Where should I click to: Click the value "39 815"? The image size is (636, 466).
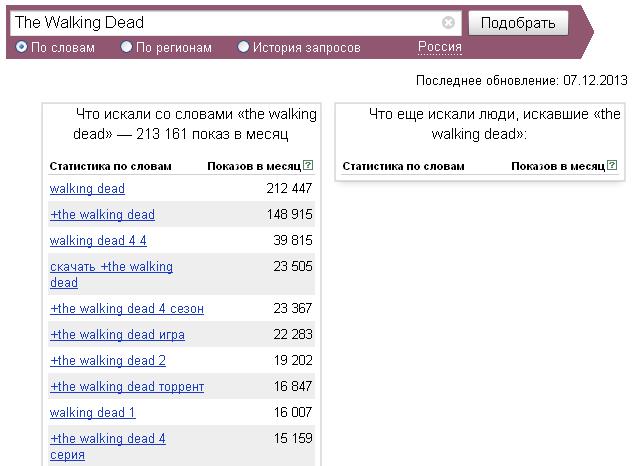click(293, 241)
